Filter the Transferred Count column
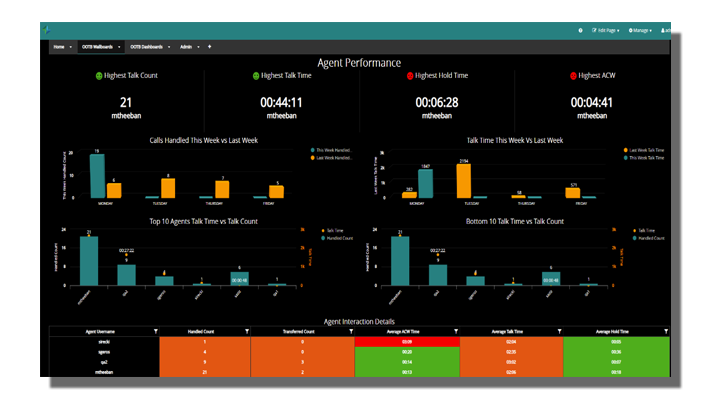This screenshot has height=399, width=710. tap(351, 332)
